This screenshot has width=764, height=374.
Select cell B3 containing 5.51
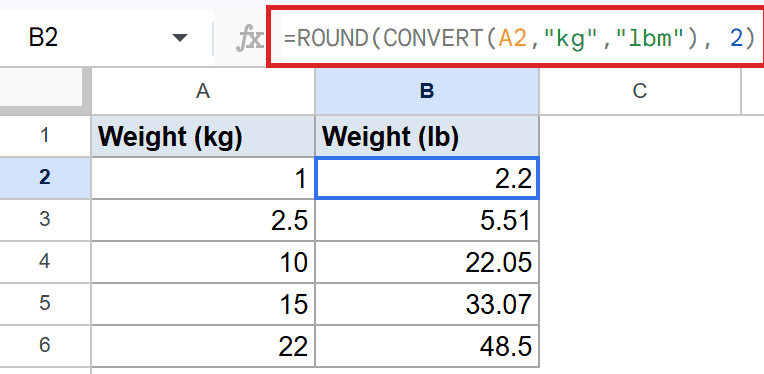(x=427, y=220)
